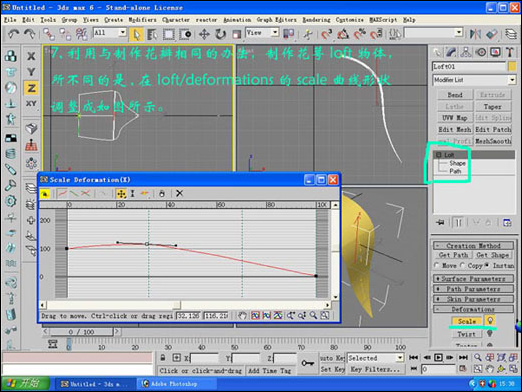Click the Delete Control Point X icon
522x392 pixels.
click(x=179, y=193)
